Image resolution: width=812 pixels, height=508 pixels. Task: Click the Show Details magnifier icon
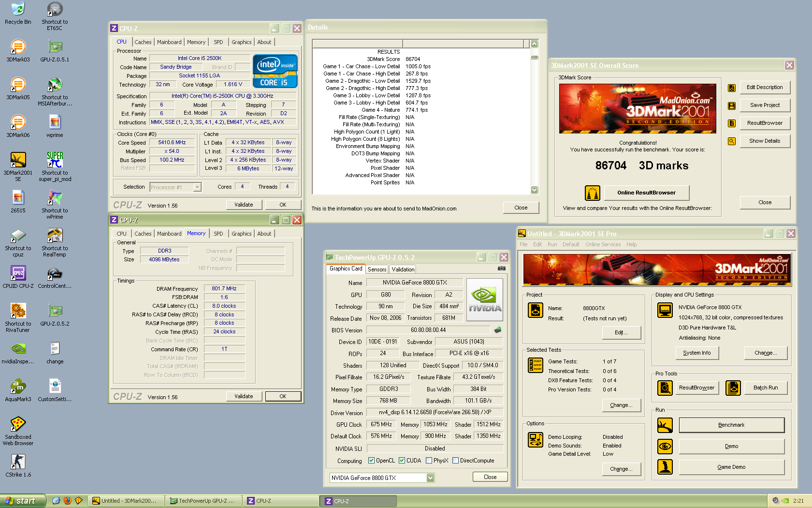point(732,141)
